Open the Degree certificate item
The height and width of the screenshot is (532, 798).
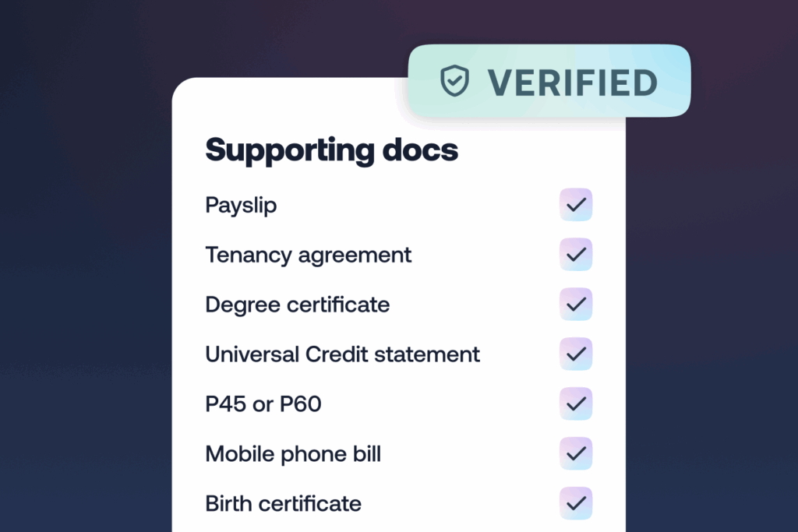297,305
